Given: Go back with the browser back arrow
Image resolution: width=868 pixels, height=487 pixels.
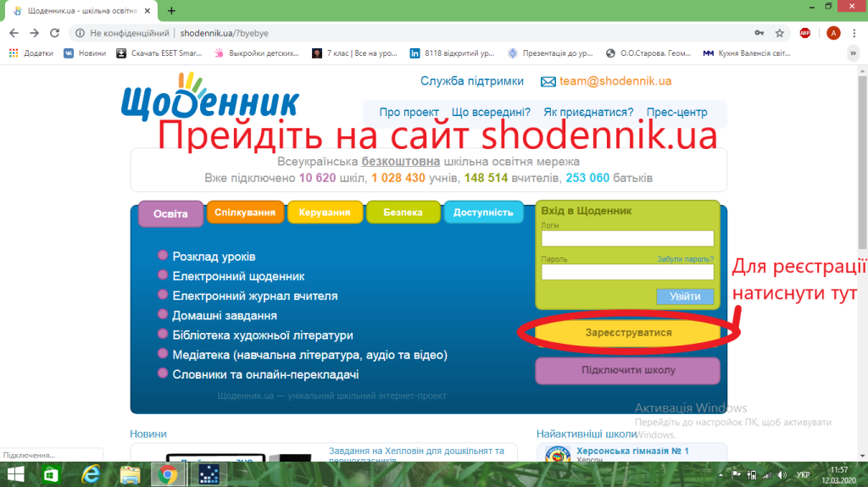Looking at the screenshot, I should (x=14, y=33).
